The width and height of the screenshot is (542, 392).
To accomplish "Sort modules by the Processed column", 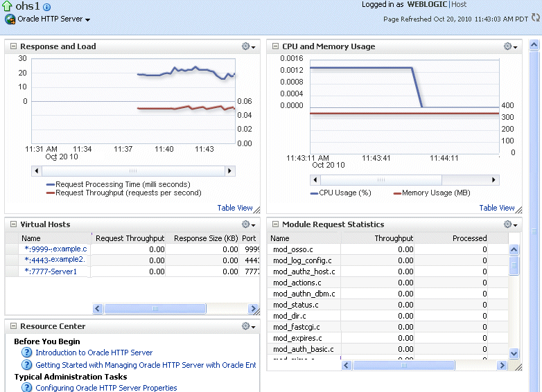I will [x=469, y=238].
